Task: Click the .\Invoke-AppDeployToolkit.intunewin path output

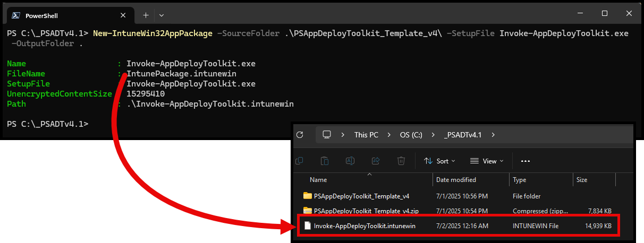Action: (210, 104)
